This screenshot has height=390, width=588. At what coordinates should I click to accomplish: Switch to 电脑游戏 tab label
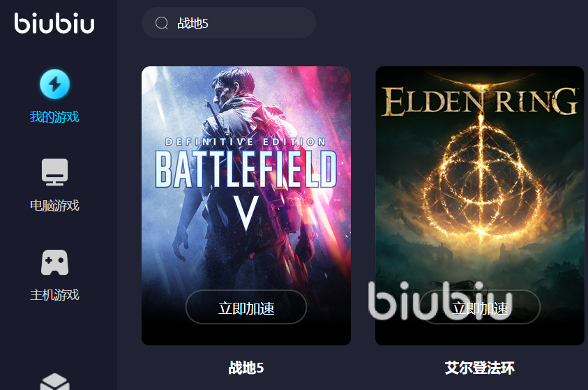coord(54,206)
